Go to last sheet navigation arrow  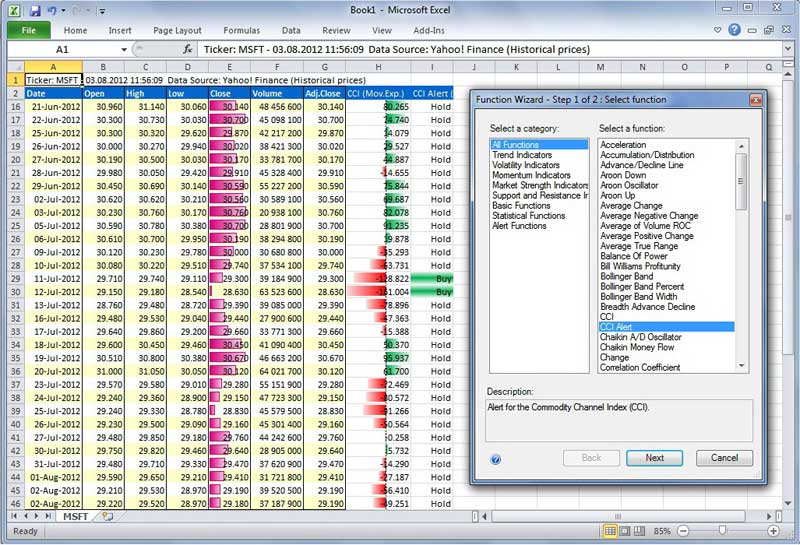coord(48,516)
